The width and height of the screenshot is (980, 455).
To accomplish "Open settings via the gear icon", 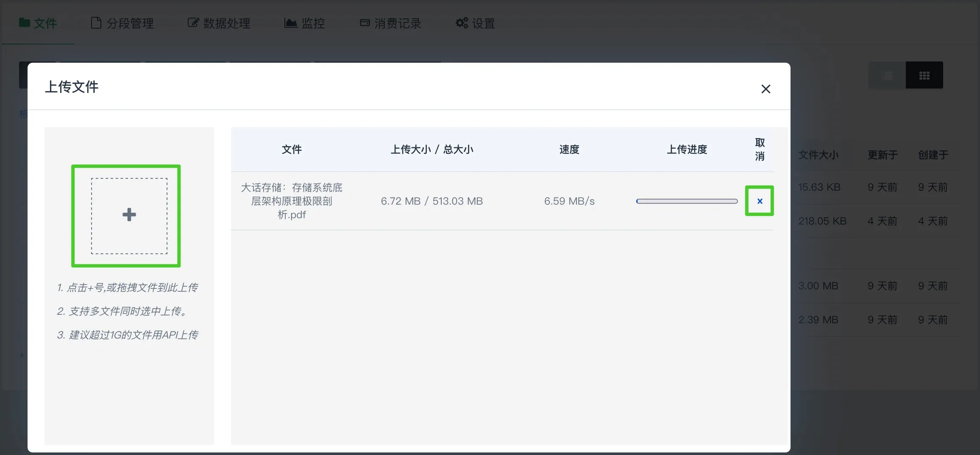I will [462, 23].
